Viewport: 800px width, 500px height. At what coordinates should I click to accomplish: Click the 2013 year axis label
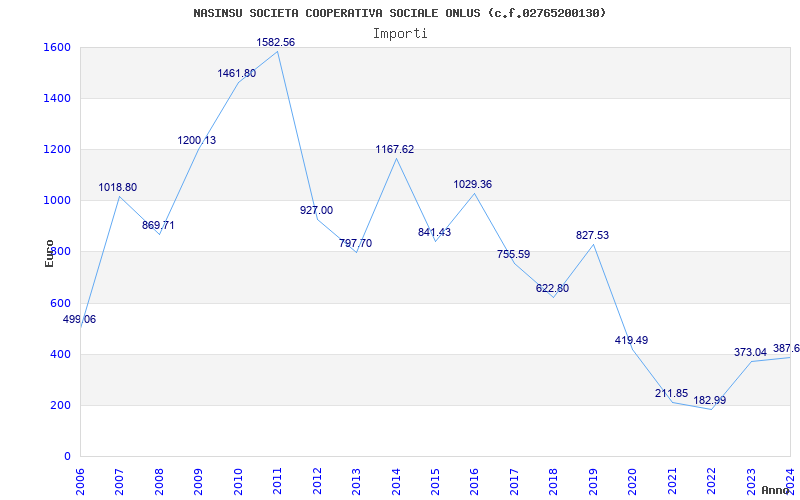click(x=356, y=481)
